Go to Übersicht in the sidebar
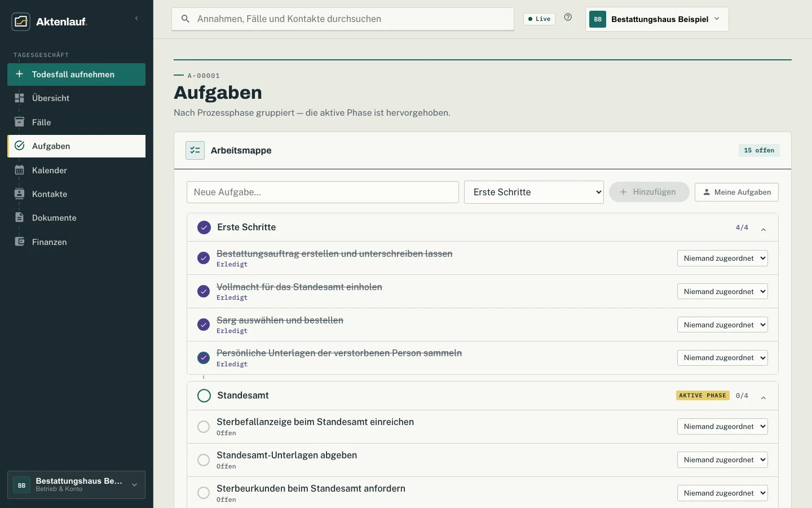This screenshot has height=508, width=812. tap(76, 98)
